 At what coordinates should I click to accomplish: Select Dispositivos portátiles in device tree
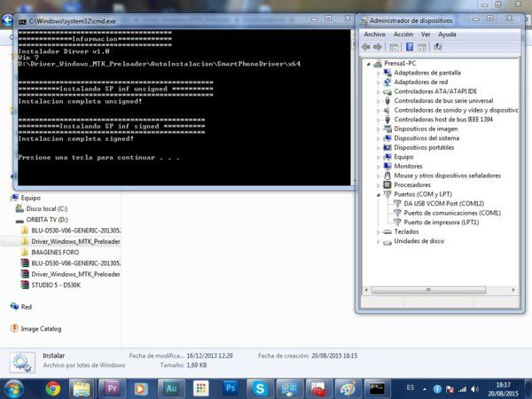pos(424,147)
